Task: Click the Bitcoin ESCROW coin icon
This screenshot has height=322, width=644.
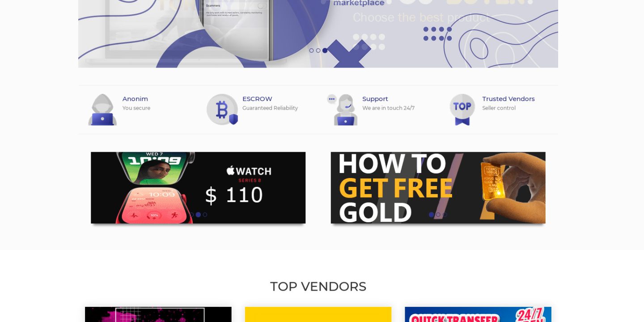Action: click(x=222, y=110)
